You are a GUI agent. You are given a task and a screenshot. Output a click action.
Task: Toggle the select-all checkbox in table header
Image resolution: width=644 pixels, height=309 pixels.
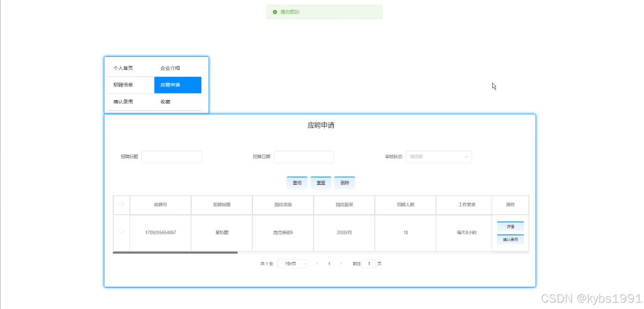(x=121, y=204)
